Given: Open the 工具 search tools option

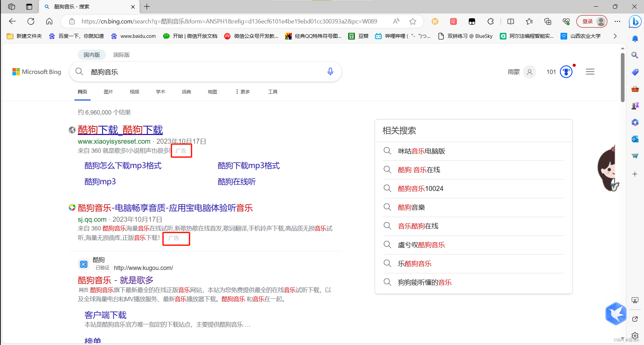Looking at the screenshot, I should pos(273,91).
